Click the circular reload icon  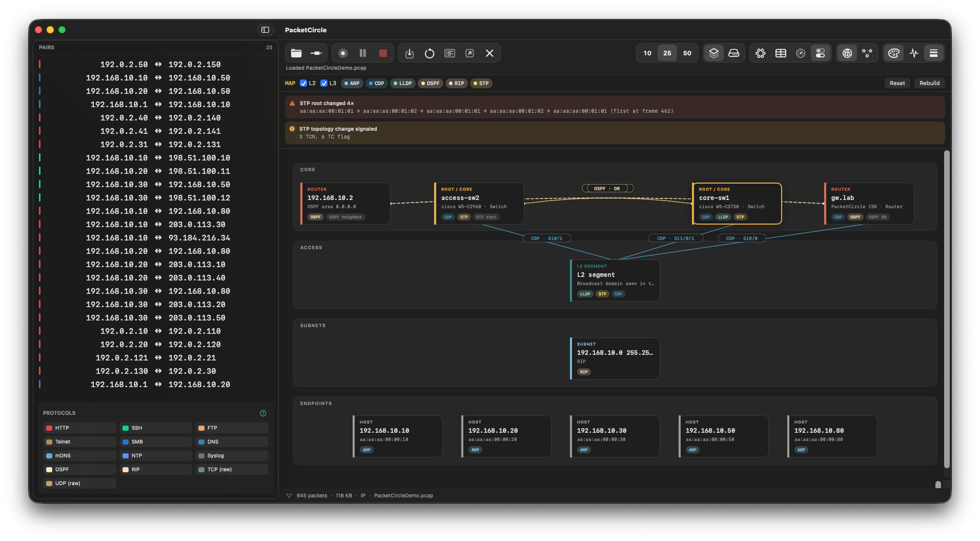430,53
